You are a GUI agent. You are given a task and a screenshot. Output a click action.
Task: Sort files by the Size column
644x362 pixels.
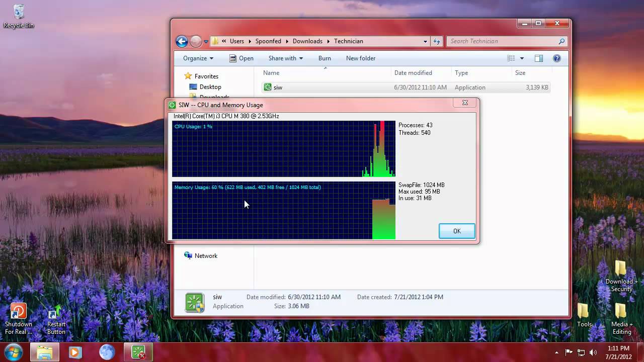point(531,73)
